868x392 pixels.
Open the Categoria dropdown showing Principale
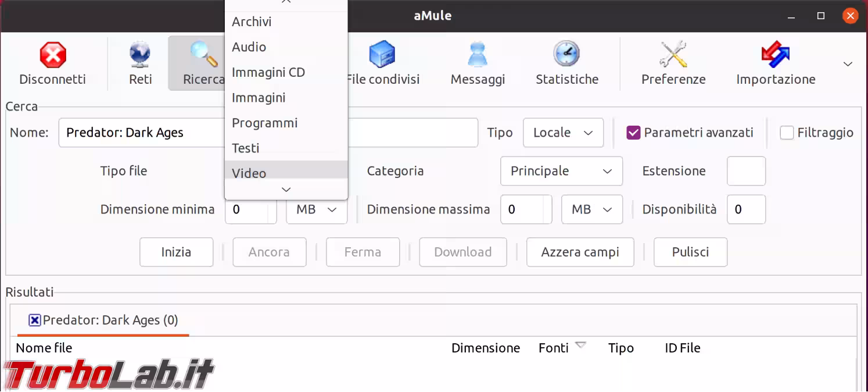pyautogui.click(x=561, y=171)
